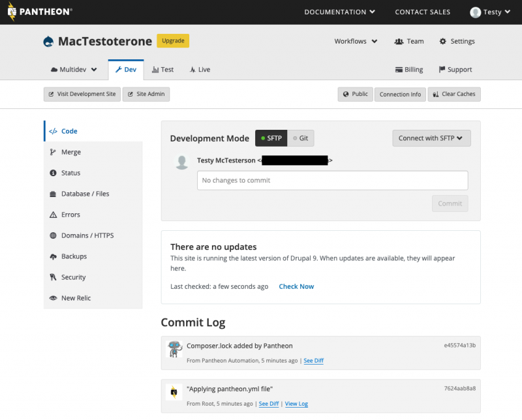Screen dimensions: 522x420
Task: Click the 'There are no updates' heading
Action: click(213, 247)
